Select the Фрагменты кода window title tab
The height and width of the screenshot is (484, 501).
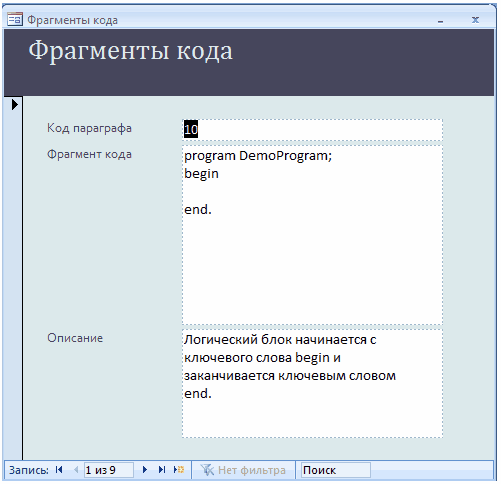click(x=72, y=20)
